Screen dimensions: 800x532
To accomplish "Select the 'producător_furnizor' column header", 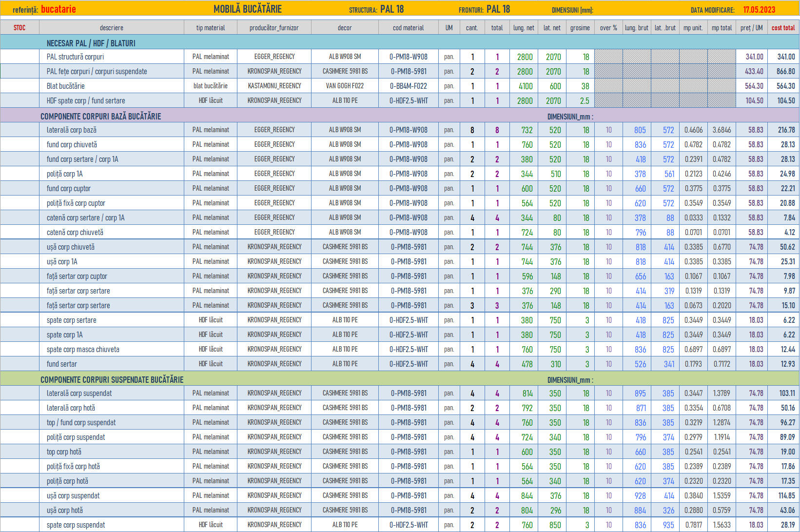I will point(274,28).
